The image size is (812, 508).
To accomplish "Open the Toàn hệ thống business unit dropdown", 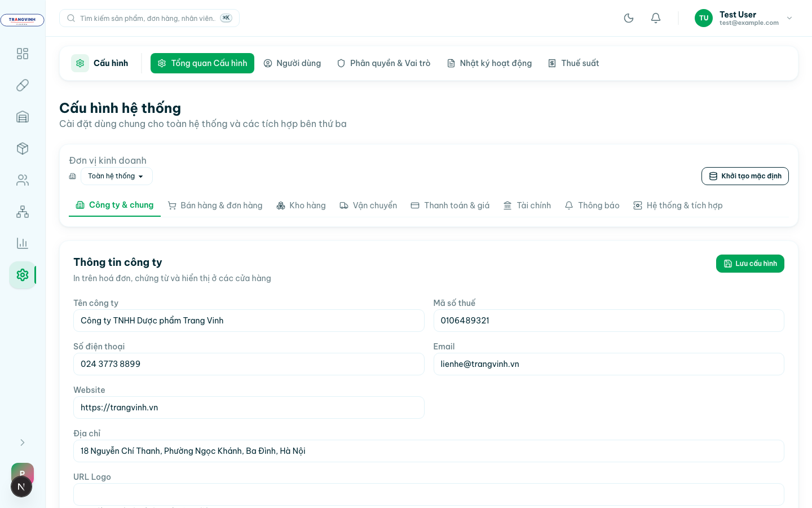I will [x=117, y=176].
